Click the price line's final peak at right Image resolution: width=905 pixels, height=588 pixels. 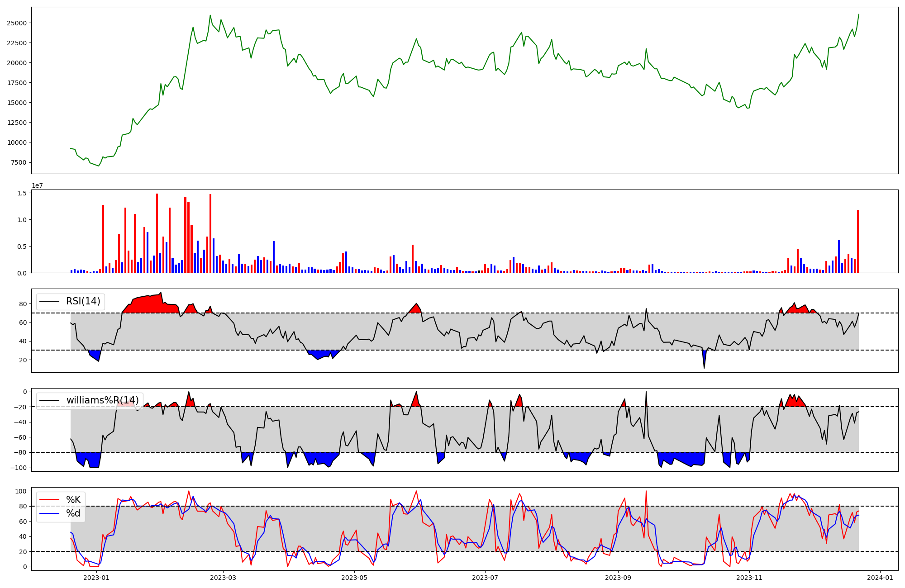click(x=858, y=14)
